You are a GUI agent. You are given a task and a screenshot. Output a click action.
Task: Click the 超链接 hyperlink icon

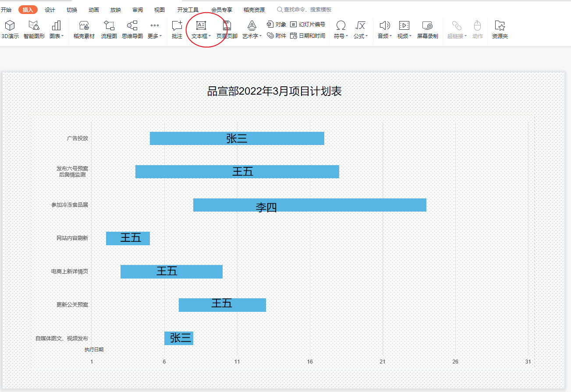coord(457,26)
